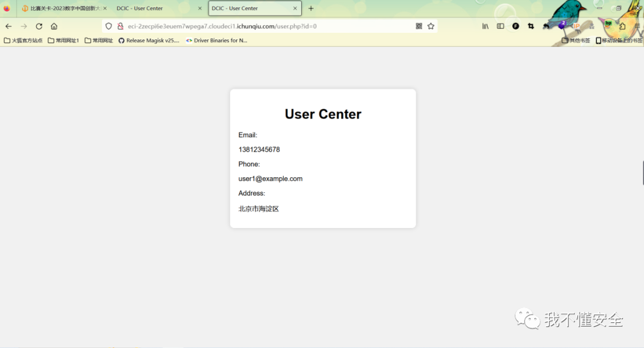Open the extensions puzzle-piece menu
The height and width of the screenshot is (348, 644).
click(x=622, y=26)
